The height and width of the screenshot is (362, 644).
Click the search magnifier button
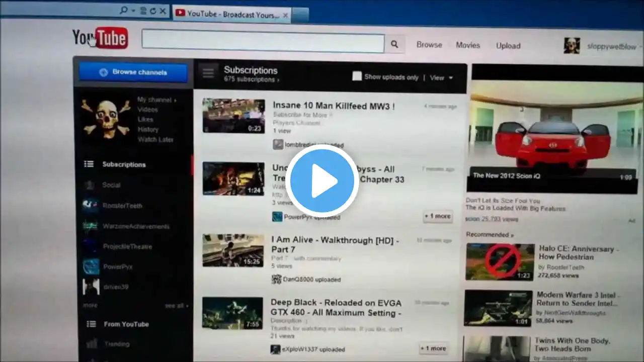pyautogui.click(x=395, y=44)
